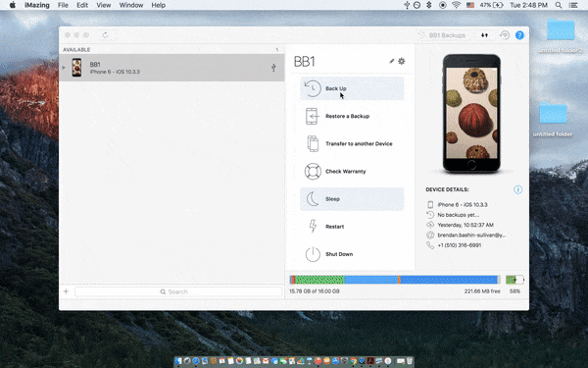
Task: Select the 'untitled folder 2' desktop folder
Action: 561,35
